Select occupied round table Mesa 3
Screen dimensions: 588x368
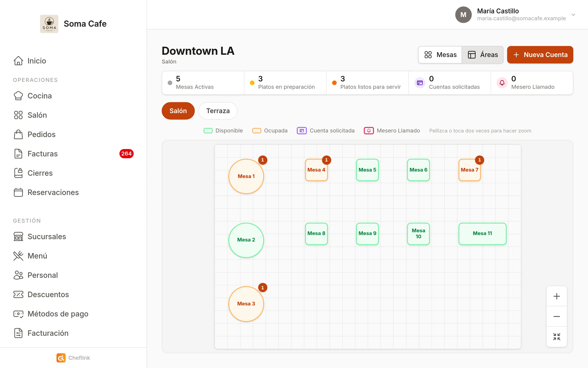click(x=246, y=304)
